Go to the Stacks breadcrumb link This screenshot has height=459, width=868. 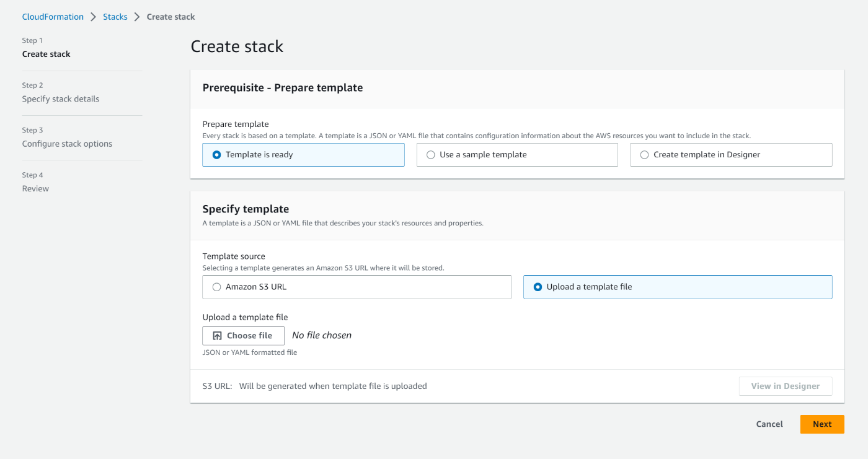click(x=115, y=17)
